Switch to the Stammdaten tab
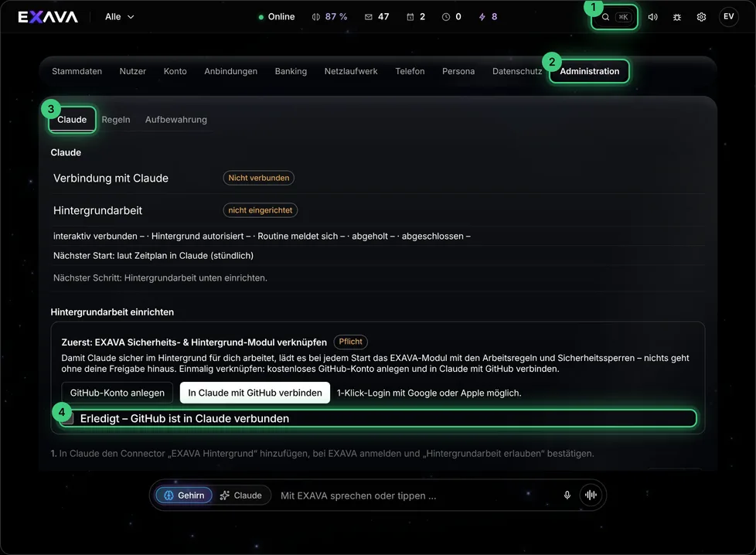 pyautogui.click(x=77, y=71)
